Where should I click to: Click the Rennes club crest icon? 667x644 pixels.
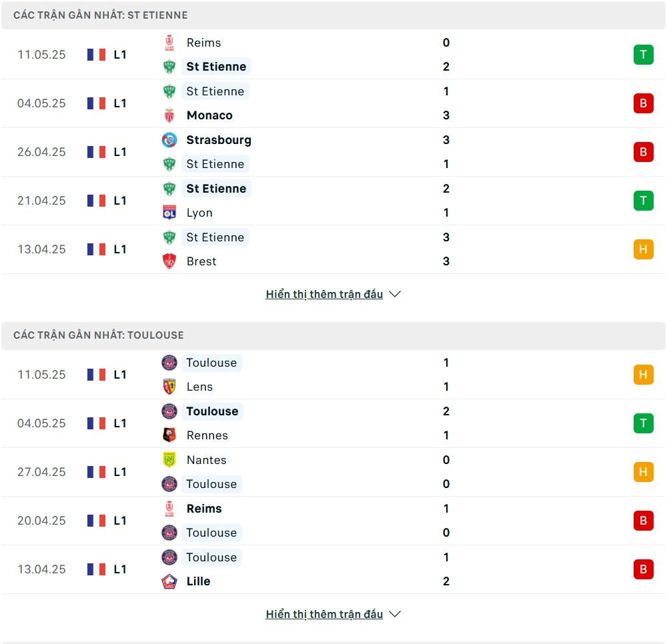(169, 435)
